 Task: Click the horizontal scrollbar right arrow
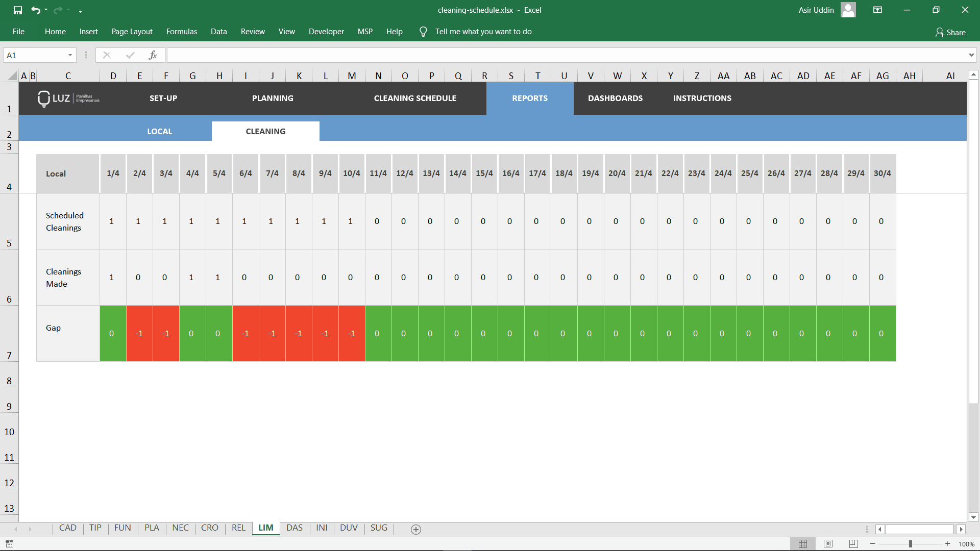[962, 530]
